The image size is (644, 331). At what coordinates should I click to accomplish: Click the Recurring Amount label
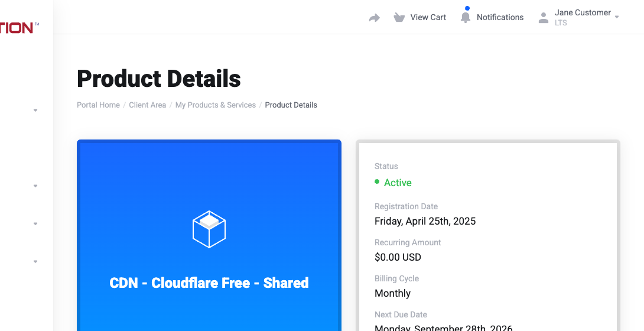408,242
